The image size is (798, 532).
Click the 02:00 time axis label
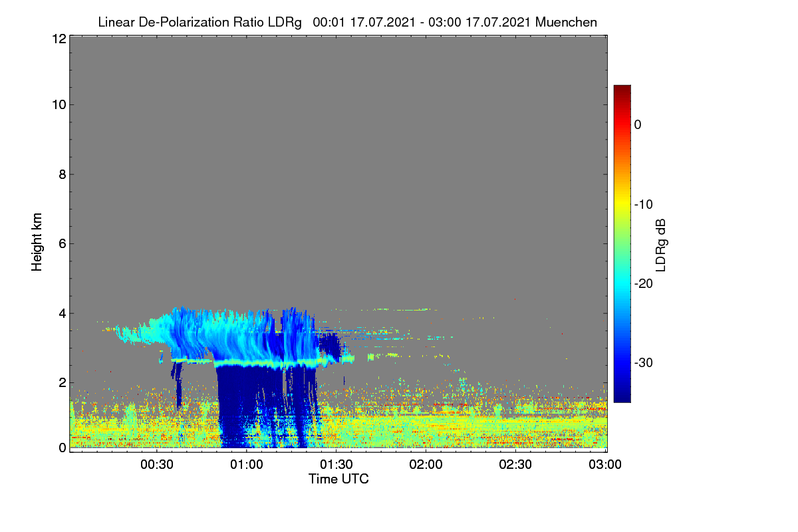pos(426,465)
